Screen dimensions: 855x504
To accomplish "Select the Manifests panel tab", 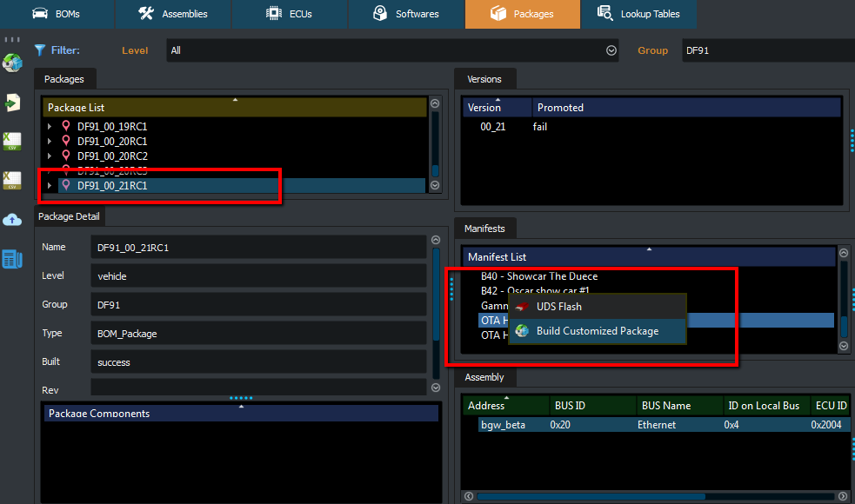I will pos(484,229).
